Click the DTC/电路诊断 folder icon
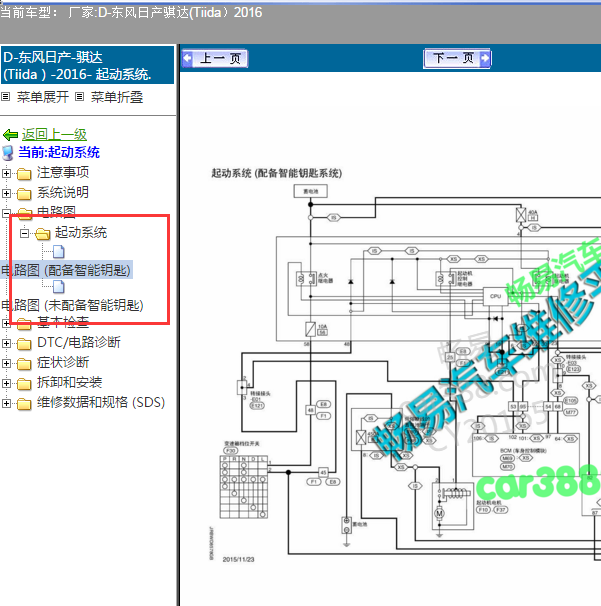The width and height of the screenshot is (601, 606). point(24,344)
